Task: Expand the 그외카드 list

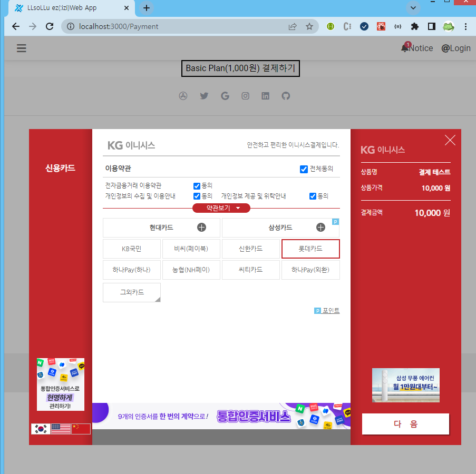Action: point(132,292)
